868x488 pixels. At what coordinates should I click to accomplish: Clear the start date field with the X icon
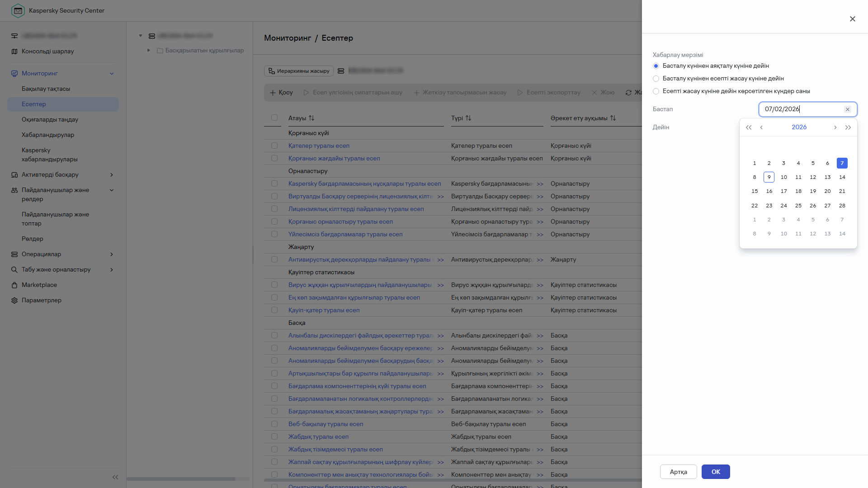pos(848,109)
